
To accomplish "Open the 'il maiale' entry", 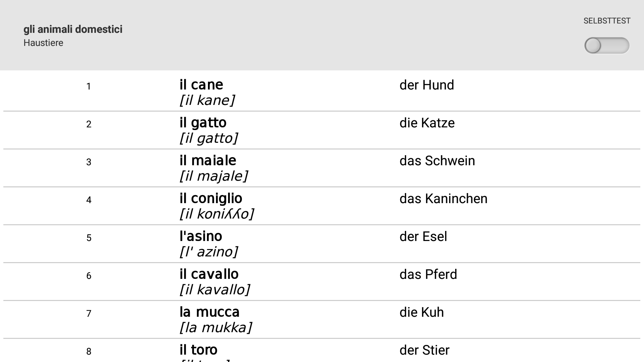I will pos(208,161).
